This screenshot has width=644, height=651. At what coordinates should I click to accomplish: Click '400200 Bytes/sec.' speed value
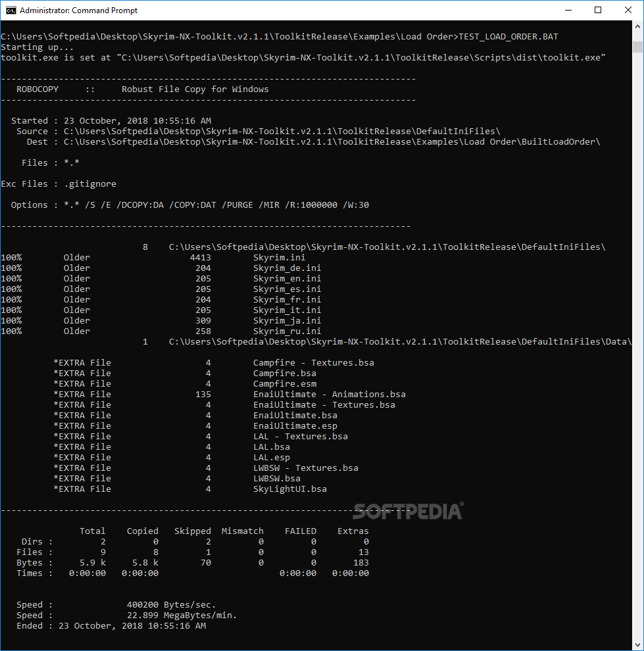pyautogui.click(x=172, y=605)
